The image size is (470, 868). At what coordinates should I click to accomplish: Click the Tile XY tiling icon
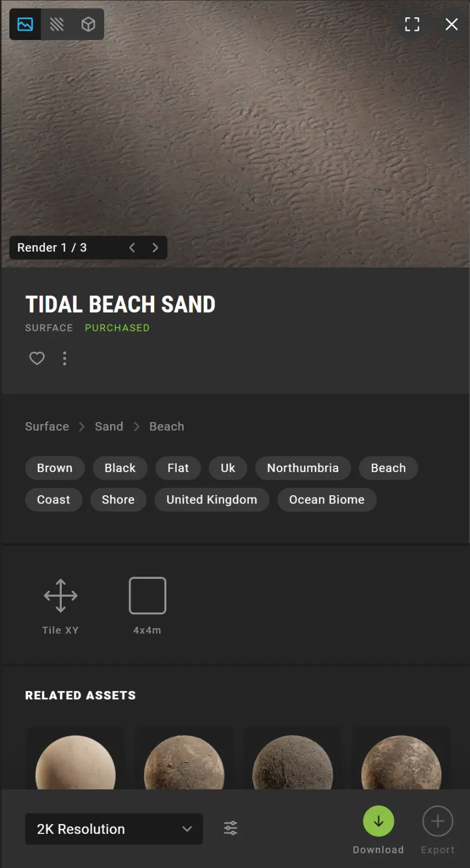60,595
